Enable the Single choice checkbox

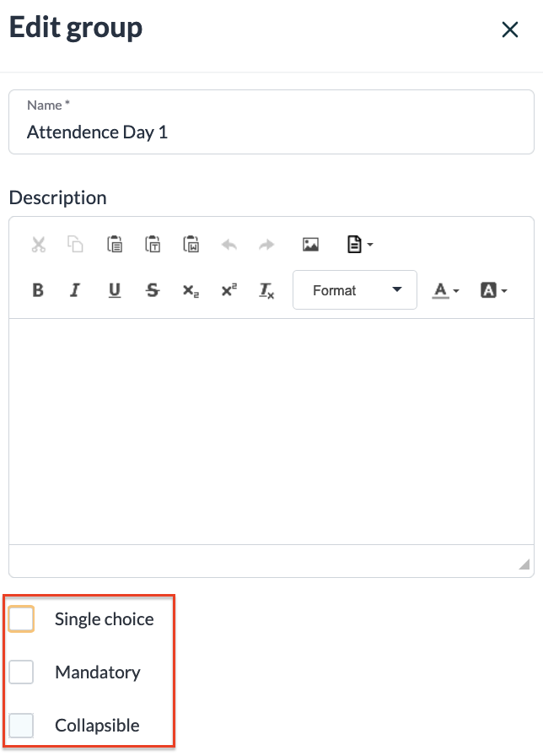click(x=21, y=619)
